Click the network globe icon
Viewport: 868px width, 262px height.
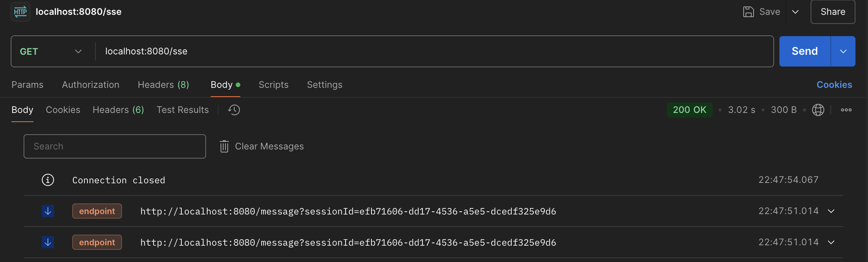click(x=818, y=110)
